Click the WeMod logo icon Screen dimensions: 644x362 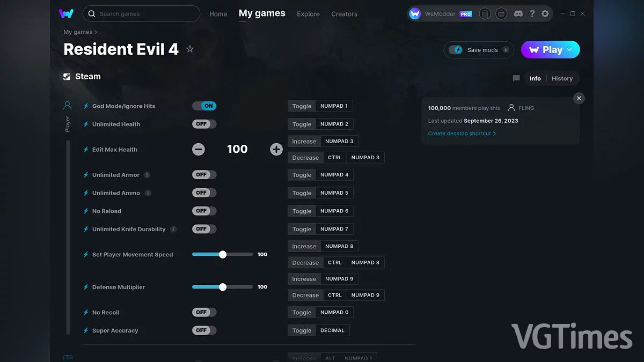click(x=66, y=13)
